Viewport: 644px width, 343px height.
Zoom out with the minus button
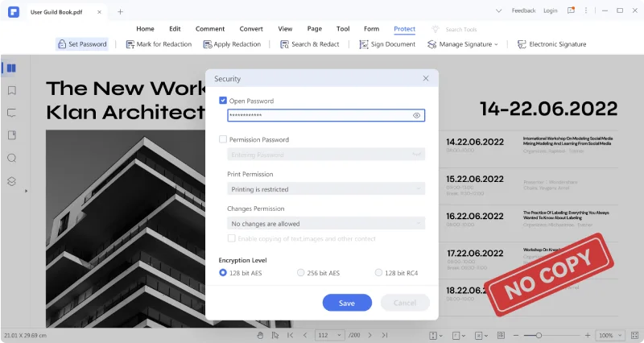click(516, 336)
